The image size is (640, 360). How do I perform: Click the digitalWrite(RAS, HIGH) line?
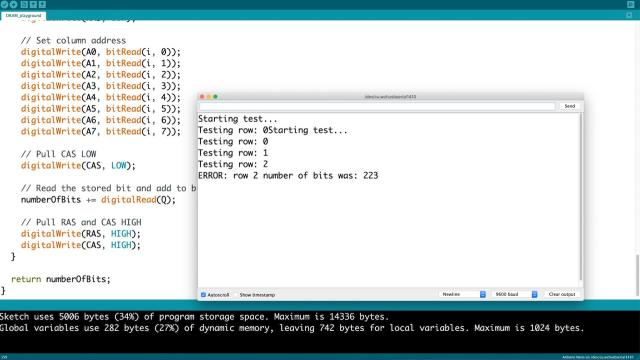tap(80, 233)
